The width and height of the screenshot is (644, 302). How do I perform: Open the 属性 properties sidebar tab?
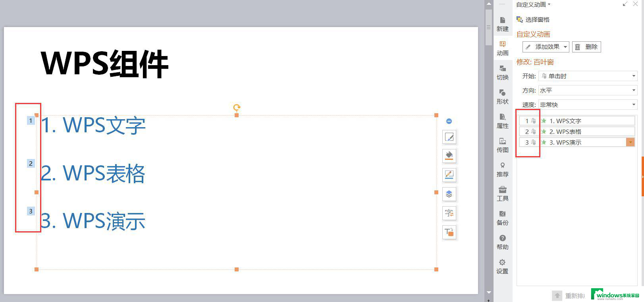pyautogui.click(x=502, y=121)
